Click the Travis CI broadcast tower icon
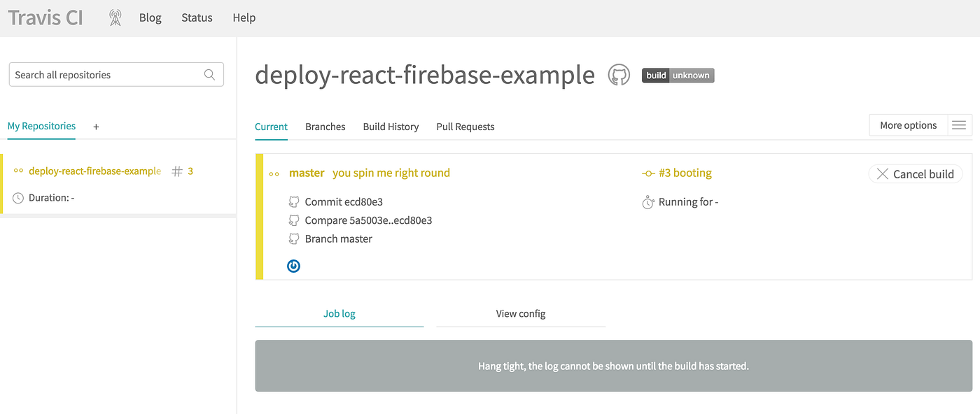 115,17
